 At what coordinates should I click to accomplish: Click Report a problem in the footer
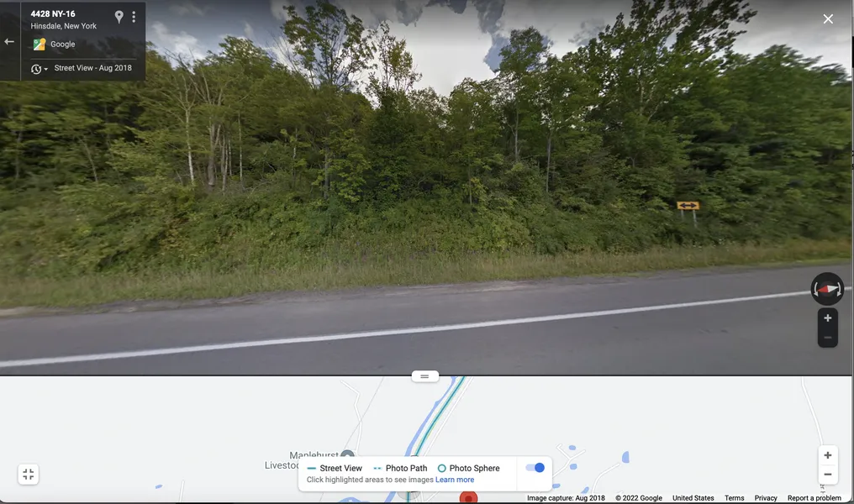click(814, 498)
